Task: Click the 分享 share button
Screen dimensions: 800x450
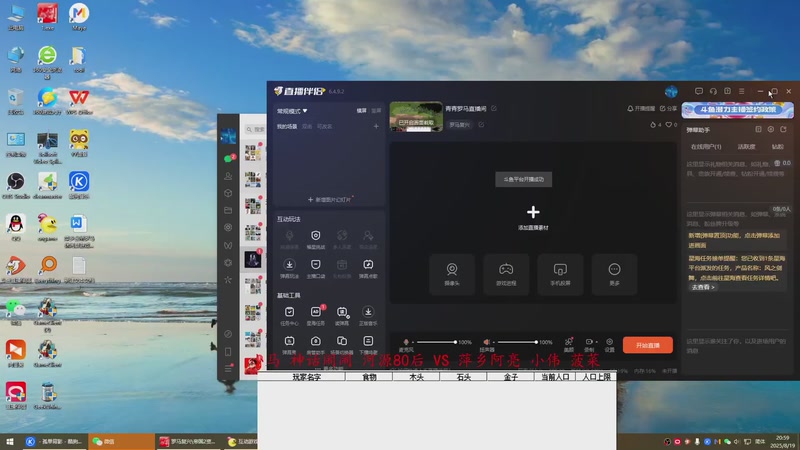Action: 668,109
